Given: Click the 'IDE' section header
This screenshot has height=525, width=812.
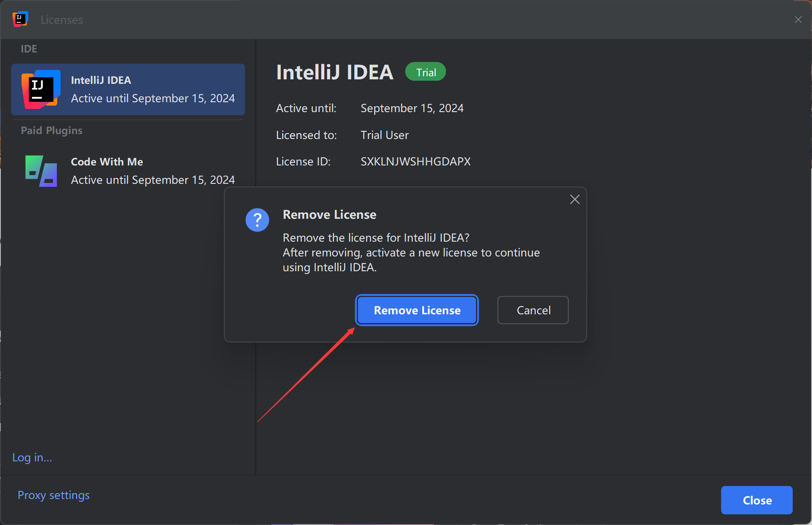Looking at the screenshot, I should click(x=29, y=49).
